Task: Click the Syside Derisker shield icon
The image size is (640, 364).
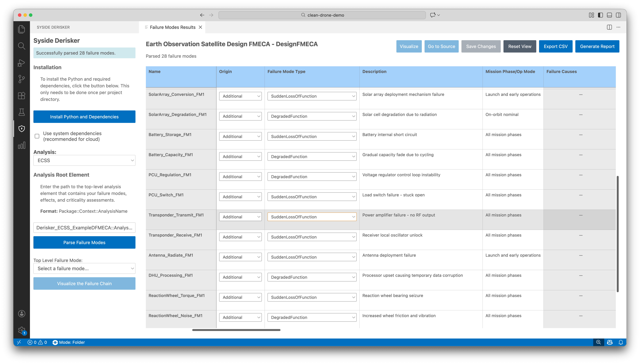Action: (x=22, y=129)
